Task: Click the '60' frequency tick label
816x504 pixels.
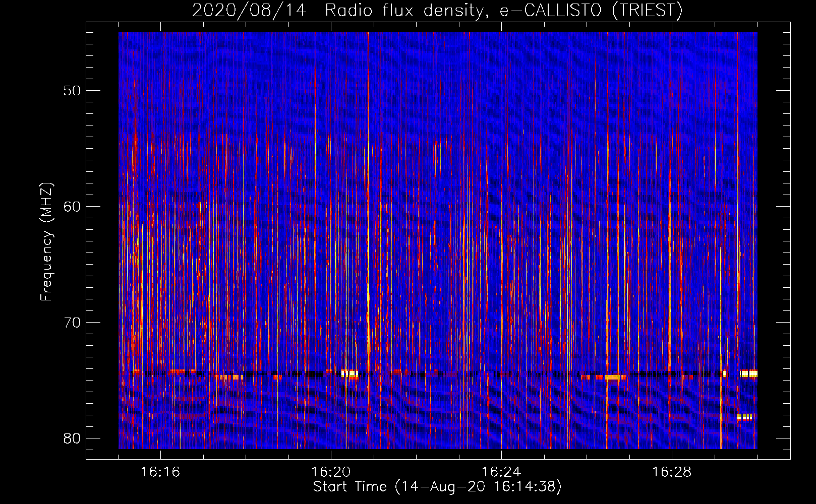Action: tap(73, 207)
